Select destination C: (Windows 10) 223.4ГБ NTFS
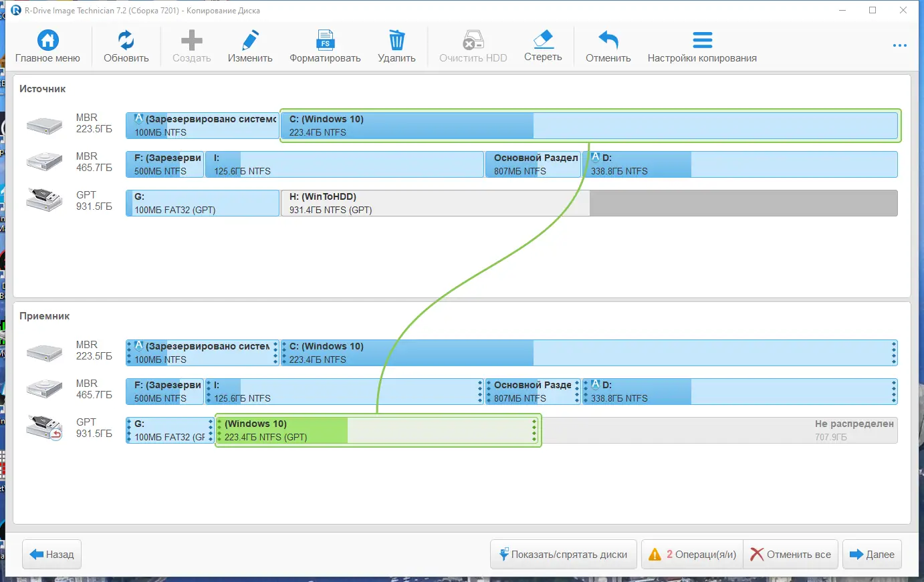Viewport: 924px width, 582px height. tap(590, 353)
